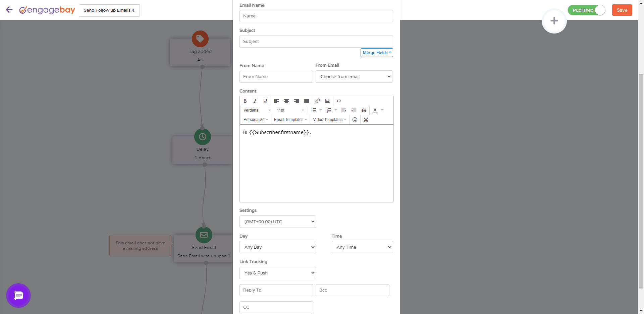Open the Personalize menu

tap(256, 120)
